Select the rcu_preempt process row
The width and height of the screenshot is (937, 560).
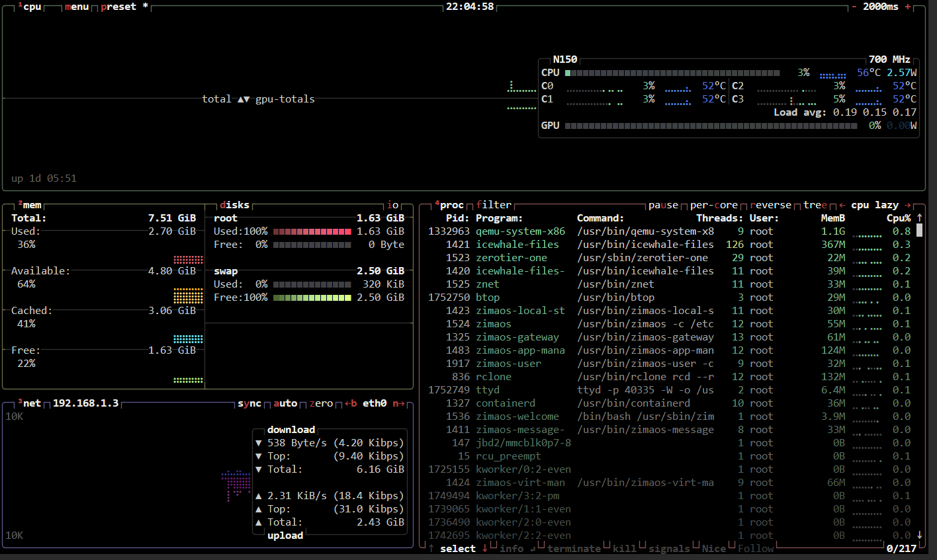669,456
